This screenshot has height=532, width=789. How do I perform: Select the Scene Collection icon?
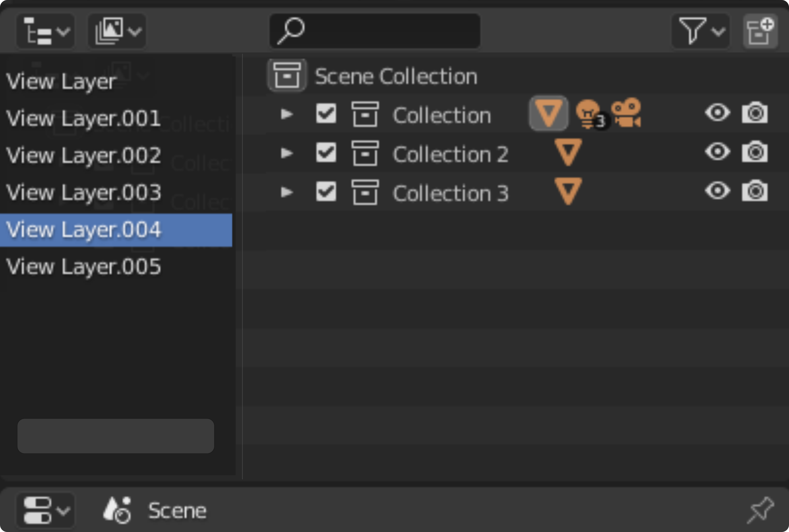[x=287, y=75]
